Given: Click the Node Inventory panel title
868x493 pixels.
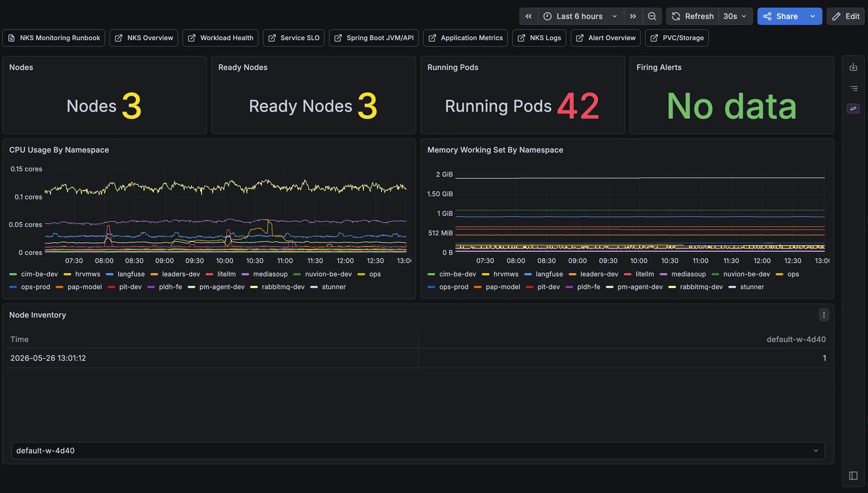Looking at the screenshot, I should [37, 315].
